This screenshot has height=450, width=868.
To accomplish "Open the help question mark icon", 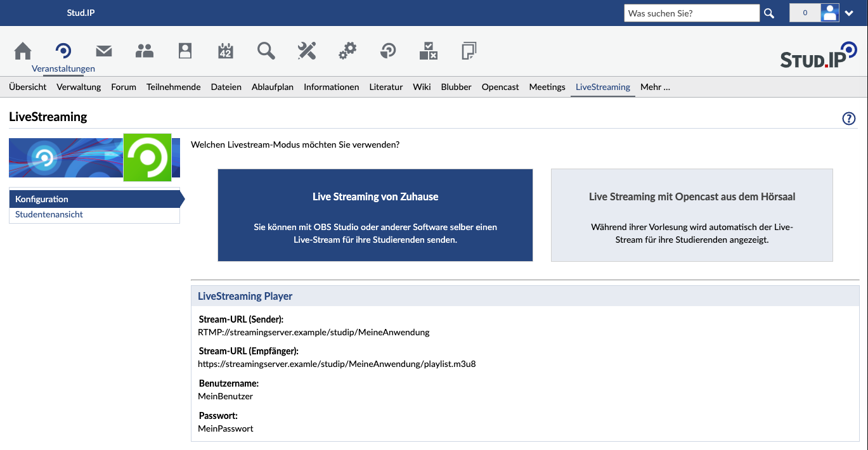I will 848,119.
